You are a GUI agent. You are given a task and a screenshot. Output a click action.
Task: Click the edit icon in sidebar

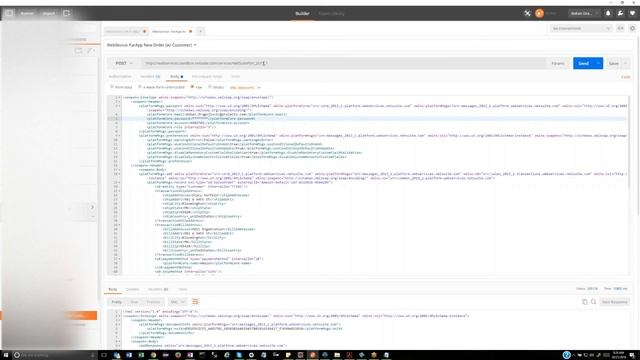pos(90,51)
